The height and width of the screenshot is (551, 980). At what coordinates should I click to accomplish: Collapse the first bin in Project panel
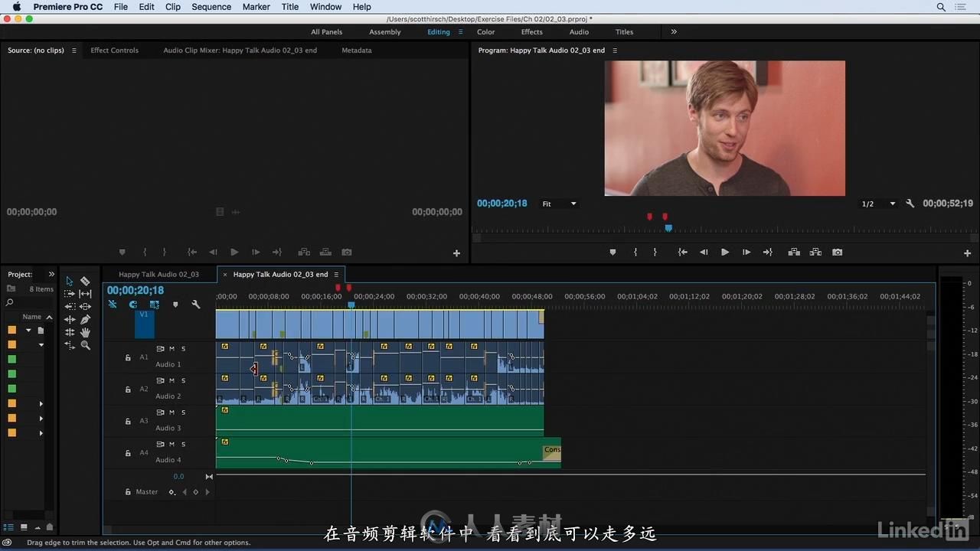(x=28, y=331)
